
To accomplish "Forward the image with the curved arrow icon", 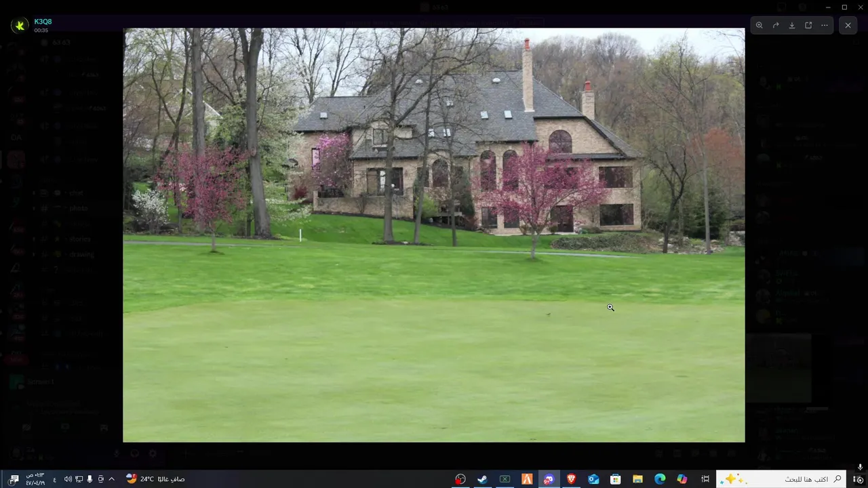I will pos(776,25).
